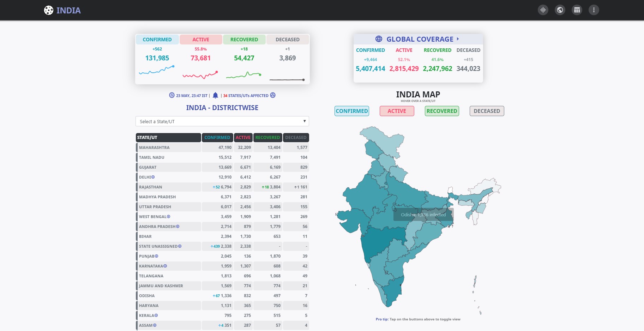Toggle map view to CONFIRMED
Viewport: 644px width, 331px height.
352,111
